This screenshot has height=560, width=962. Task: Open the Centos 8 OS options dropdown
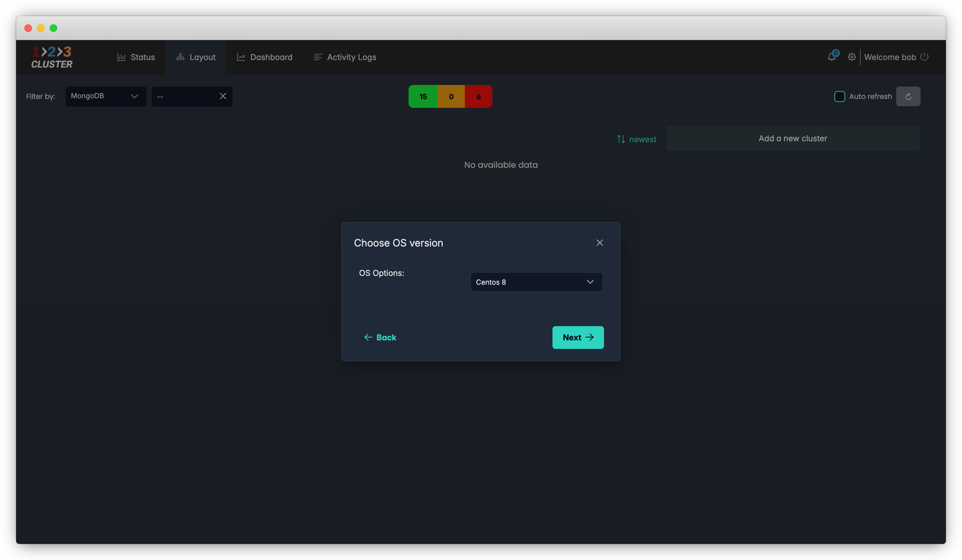coord(536,282)
